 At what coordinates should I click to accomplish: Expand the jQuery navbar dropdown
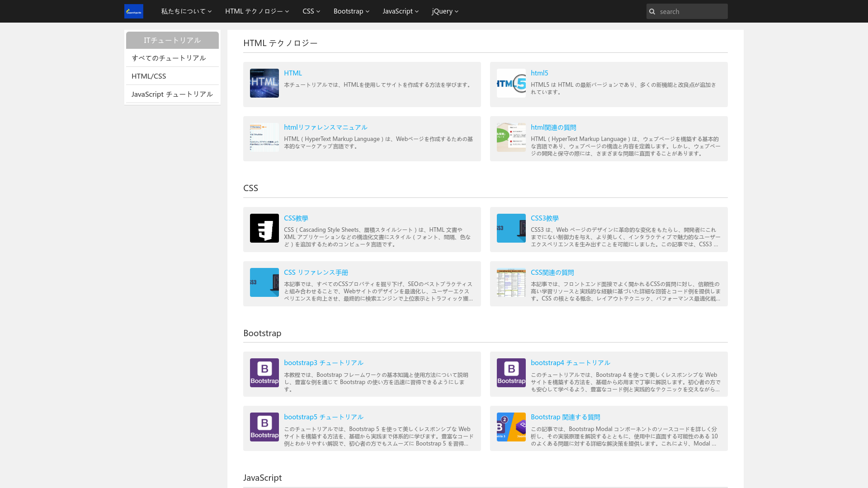[x=445, y=11]
